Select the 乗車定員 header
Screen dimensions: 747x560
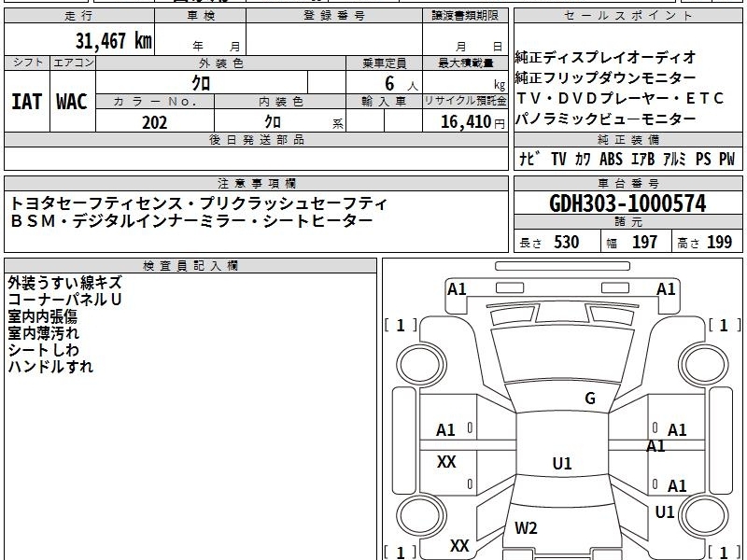[x=384, y=63]
